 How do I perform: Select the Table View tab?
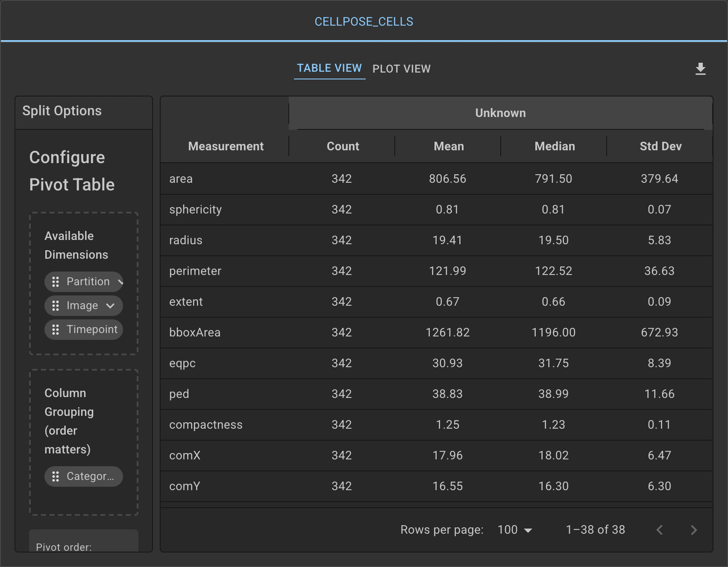pyautogui.click(x=329, y=68)
